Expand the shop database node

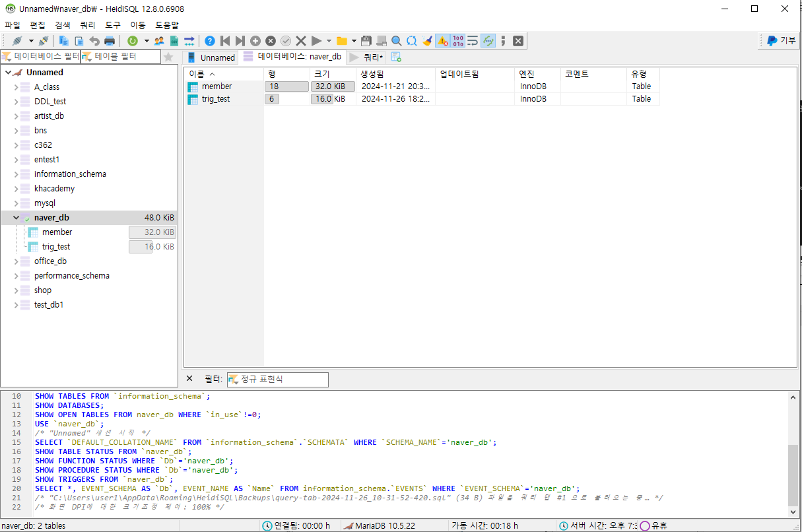click(x=17, y=290)
